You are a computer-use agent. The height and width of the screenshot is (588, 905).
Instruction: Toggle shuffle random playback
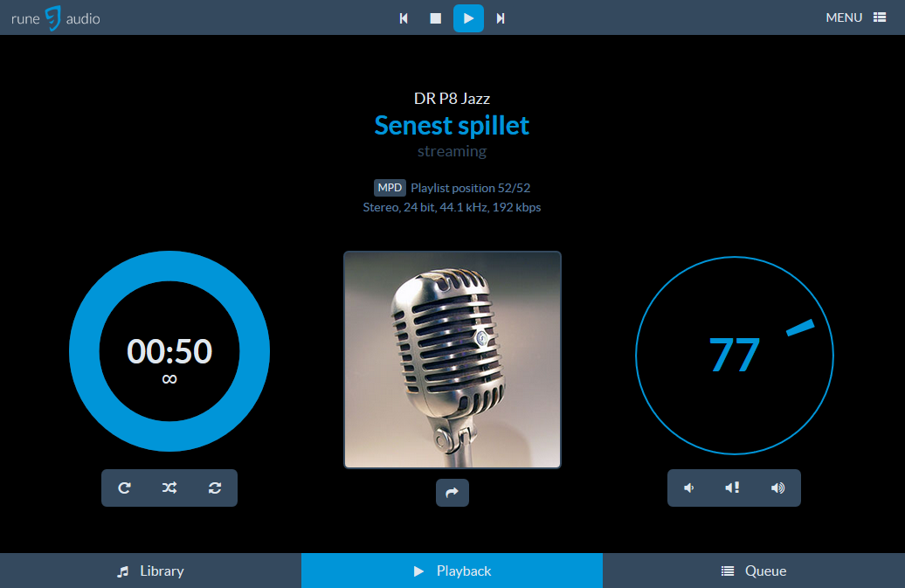point(169,488)
